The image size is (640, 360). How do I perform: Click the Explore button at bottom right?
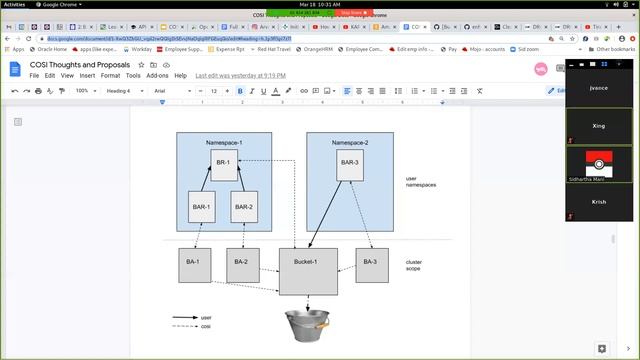(x=602, y=348)
